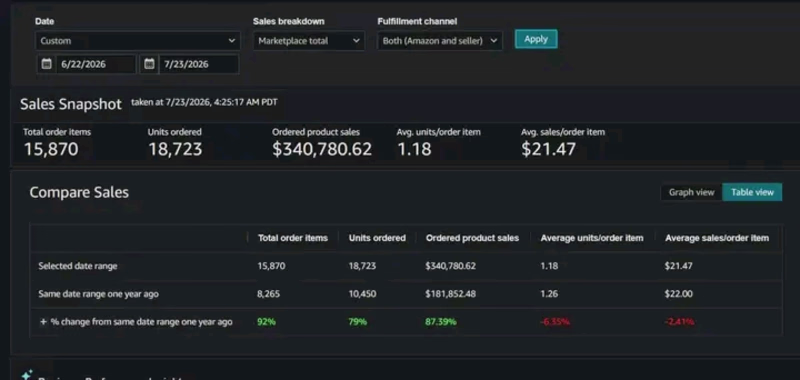The width and height of the screenshot is (800, 380).
Task: Click the Same date range one year ago label
Action: tap(98, 294)
